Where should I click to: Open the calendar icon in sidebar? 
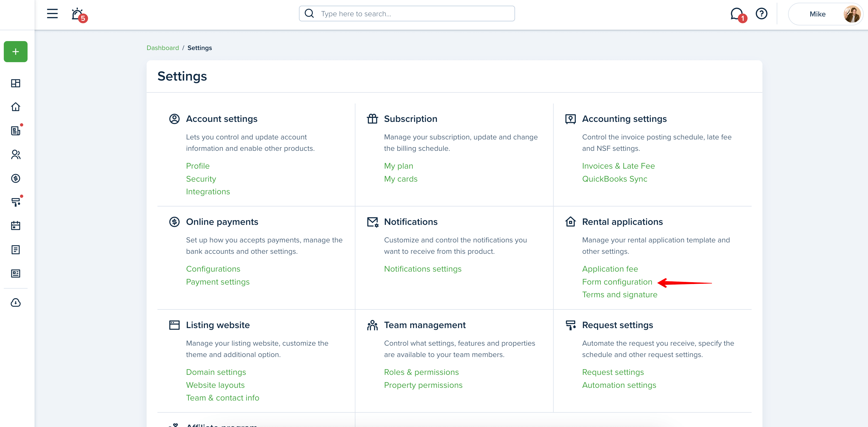(x=15, y=226)
